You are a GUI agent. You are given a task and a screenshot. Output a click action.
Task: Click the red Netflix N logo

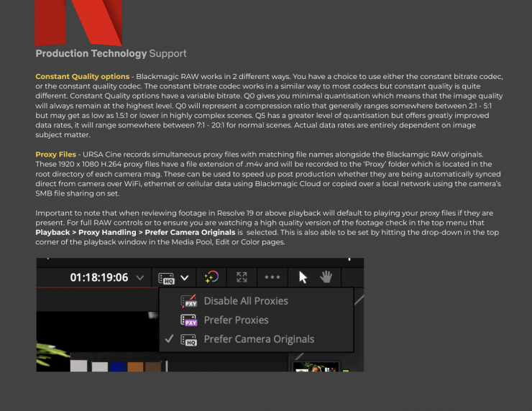78,22
